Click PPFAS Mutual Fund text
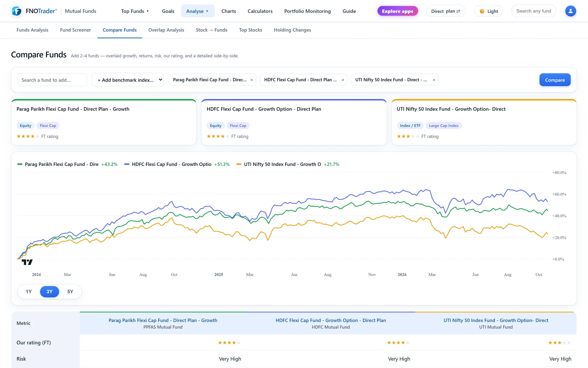This screenshot has width=588, height=368. pos(163,327)
